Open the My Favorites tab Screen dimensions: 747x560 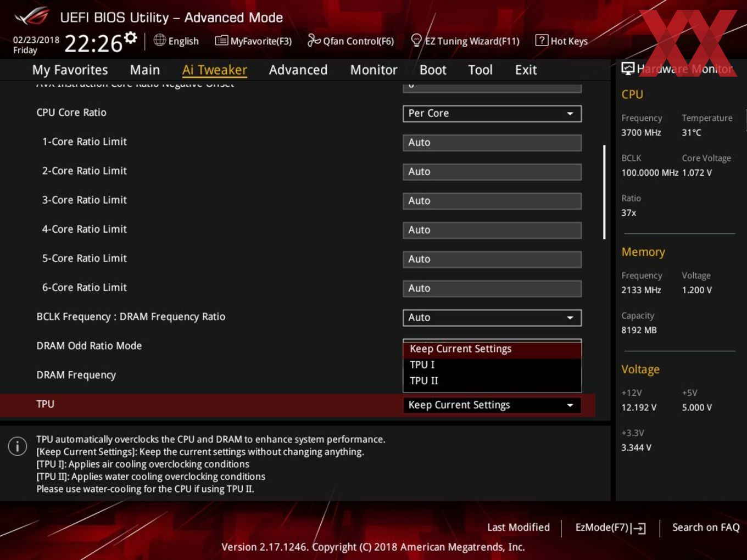click(x=70, y=70)
